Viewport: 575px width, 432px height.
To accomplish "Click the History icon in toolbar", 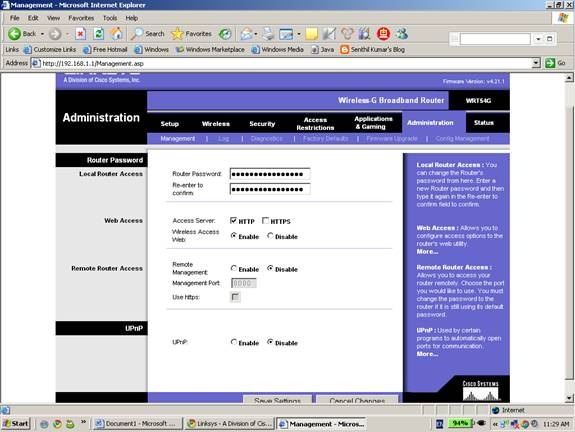I will tap(225, 34).
